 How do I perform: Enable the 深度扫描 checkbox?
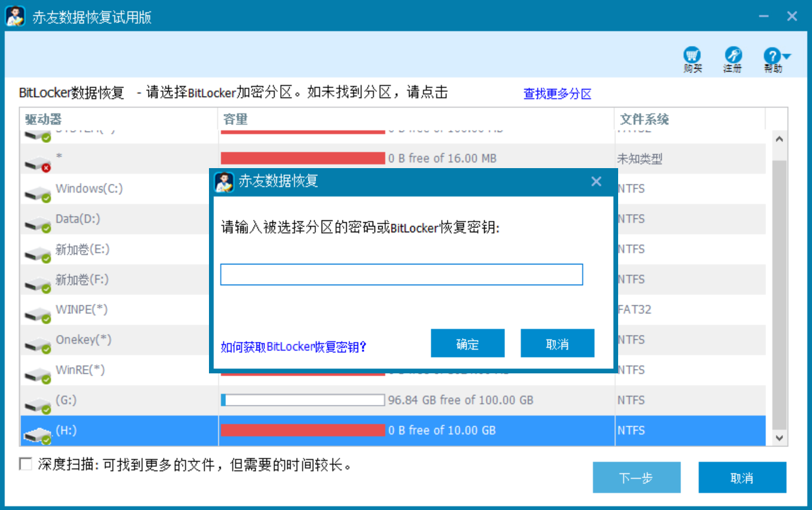pos(26,465)
